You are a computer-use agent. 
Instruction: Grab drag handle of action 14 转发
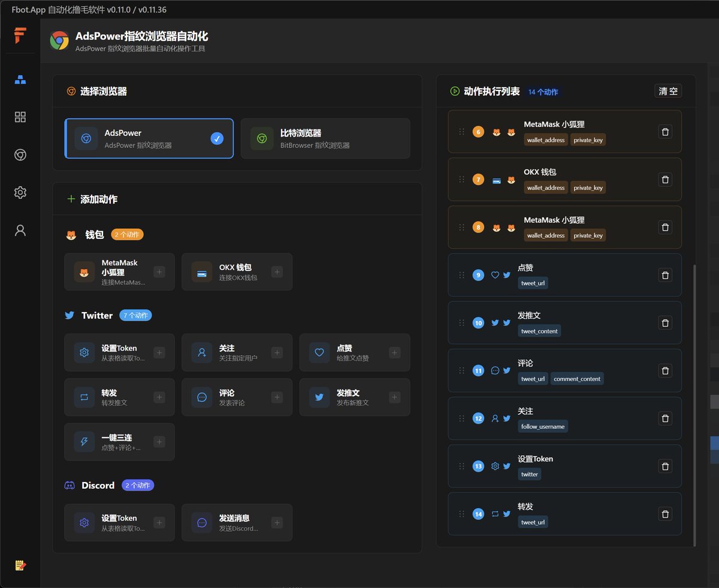461,514
